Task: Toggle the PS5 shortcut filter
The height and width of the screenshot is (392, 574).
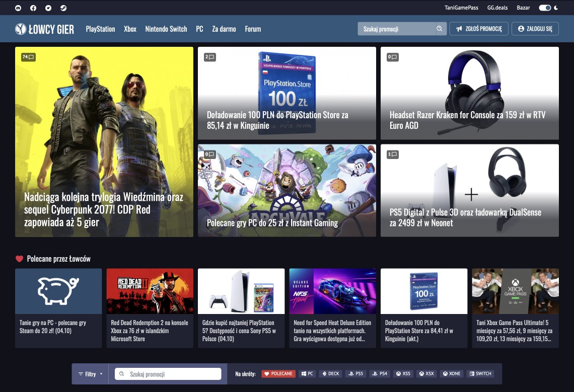Action: tap(355, 374)
